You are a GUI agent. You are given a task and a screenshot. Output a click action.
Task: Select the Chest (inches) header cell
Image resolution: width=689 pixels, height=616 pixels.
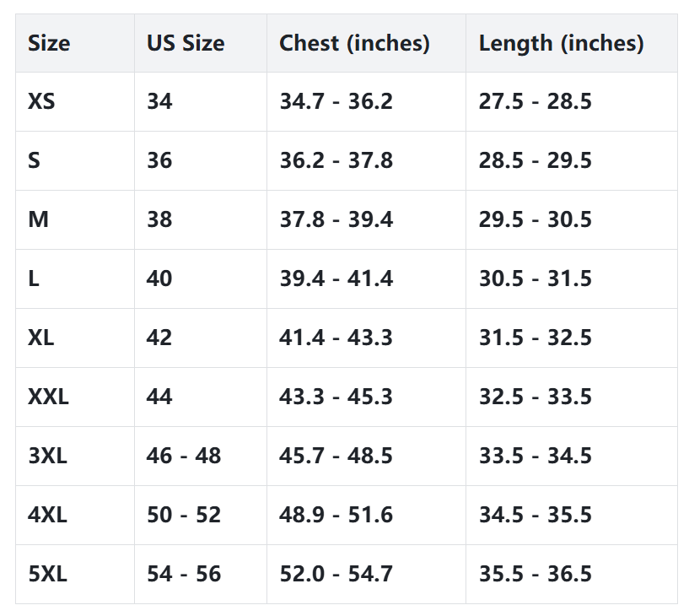tap(354, 43)
